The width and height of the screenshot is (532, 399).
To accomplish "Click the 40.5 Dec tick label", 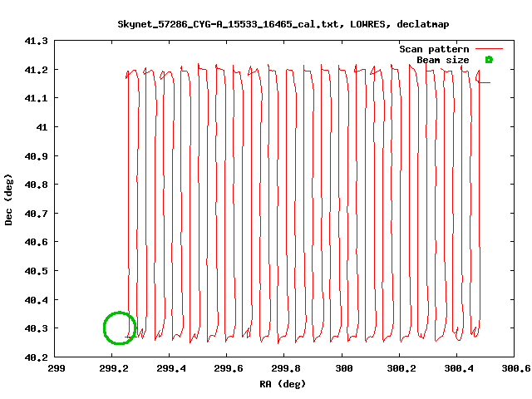I will 37,271.
